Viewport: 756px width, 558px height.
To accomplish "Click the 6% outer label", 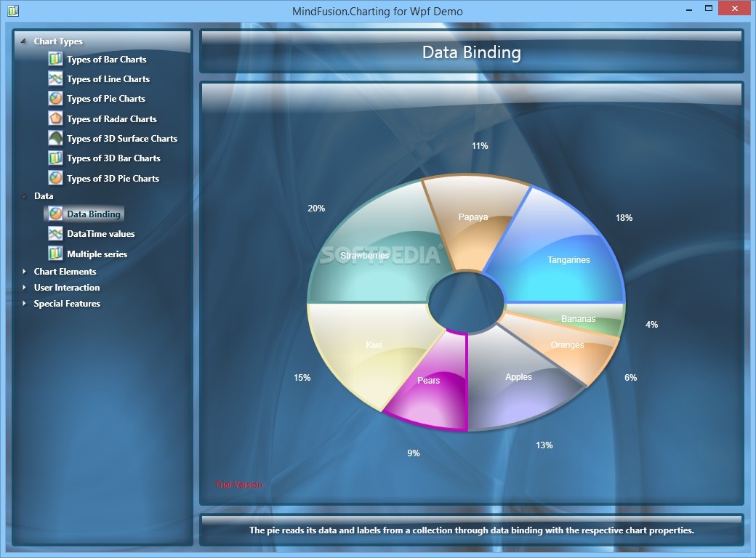I will [x=631, y=378].
